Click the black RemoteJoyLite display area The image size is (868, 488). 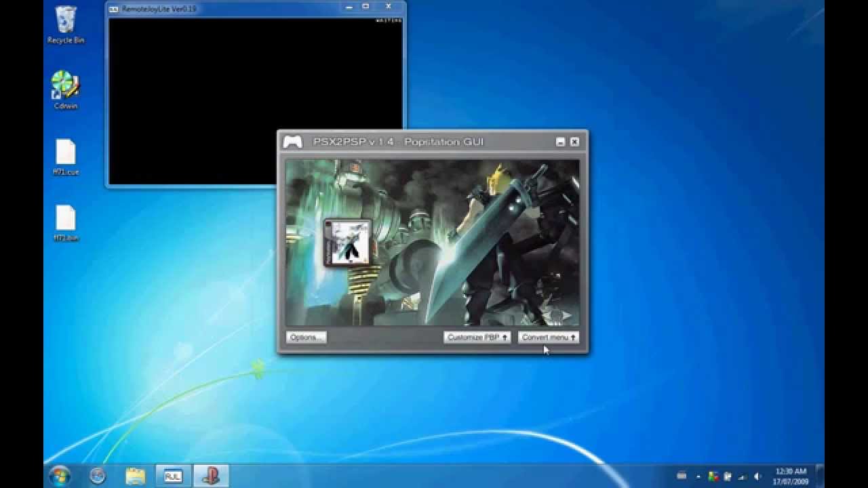(256, 101)
